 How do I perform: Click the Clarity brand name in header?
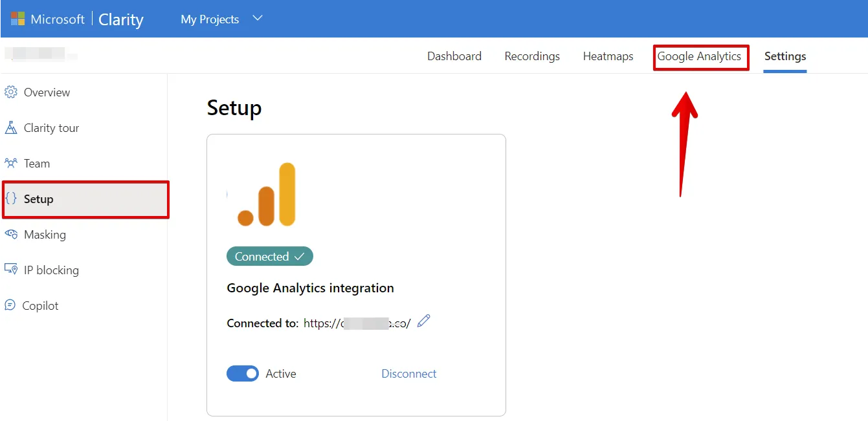(121, 19)
